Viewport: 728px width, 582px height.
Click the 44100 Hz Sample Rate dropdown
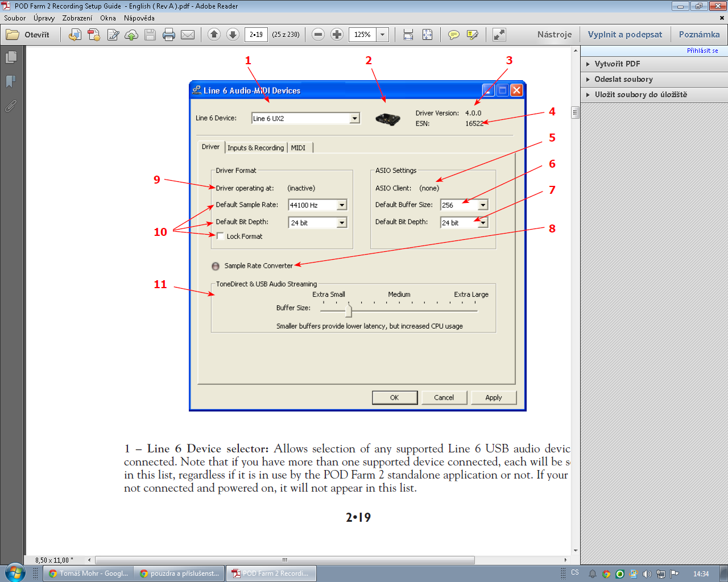click(x=317, y=205)
